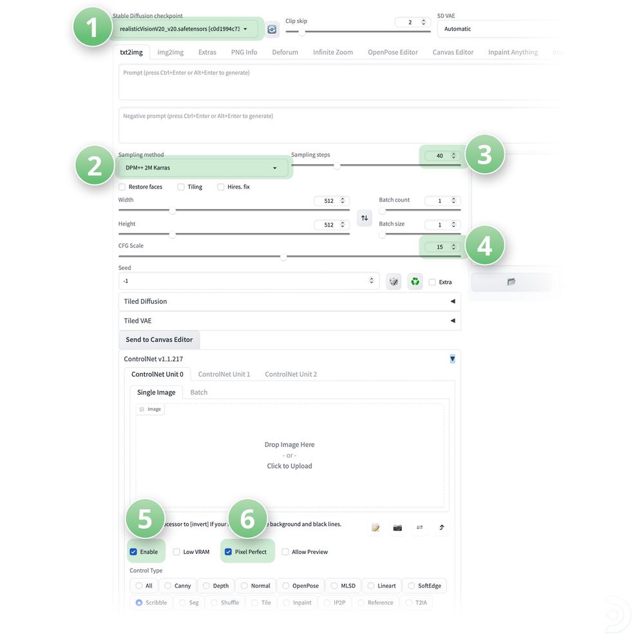The width and height of the screenshot is (644, 644).
Task: Open the Sampling method dropdown
Action: (x=204, y=166)
